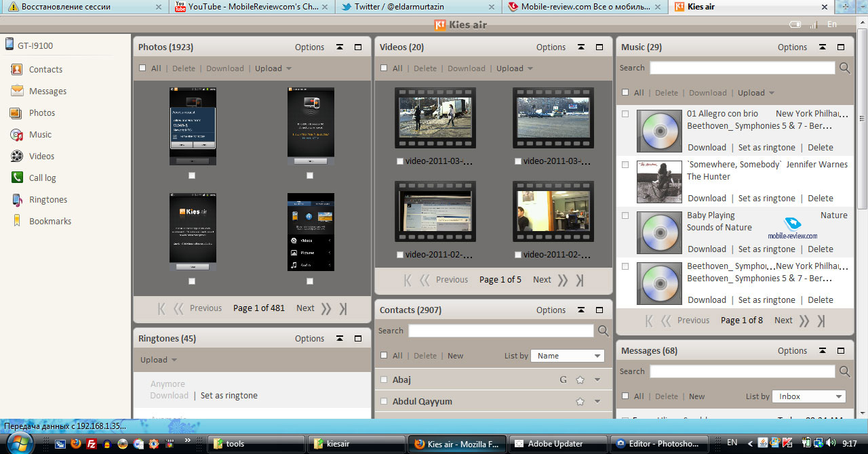Check the box for contact Abdul Qayyum
The height and width of the screenshot is (454, 868).
tap(384, 402)
